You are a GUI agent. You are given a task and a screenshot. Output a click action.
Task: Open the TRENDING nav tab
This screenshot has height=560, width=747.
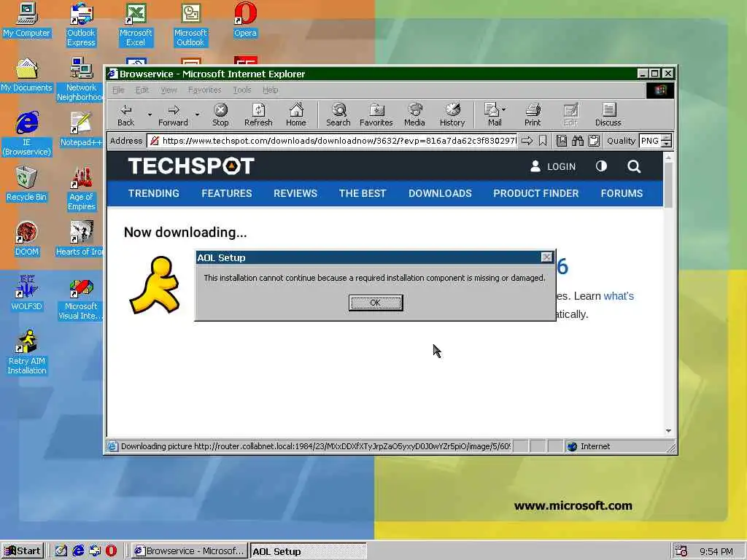pyautogui.click(x=153, y=193)
